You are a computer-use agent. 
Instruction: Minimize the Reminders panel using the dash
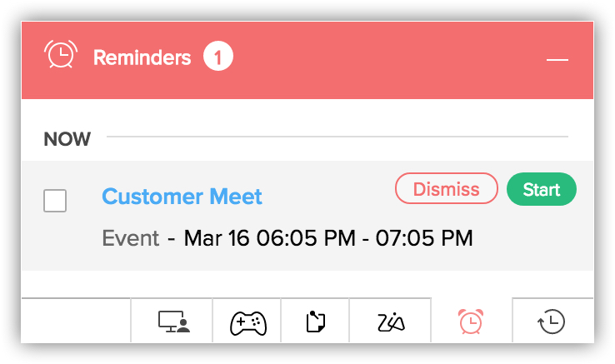[557, 60]
